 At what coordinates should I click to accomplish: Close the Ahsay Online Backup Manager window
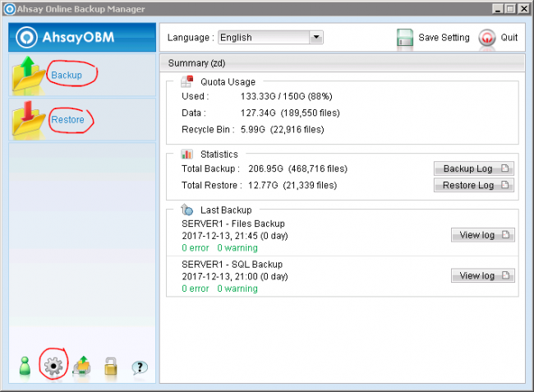coord(523,9)
